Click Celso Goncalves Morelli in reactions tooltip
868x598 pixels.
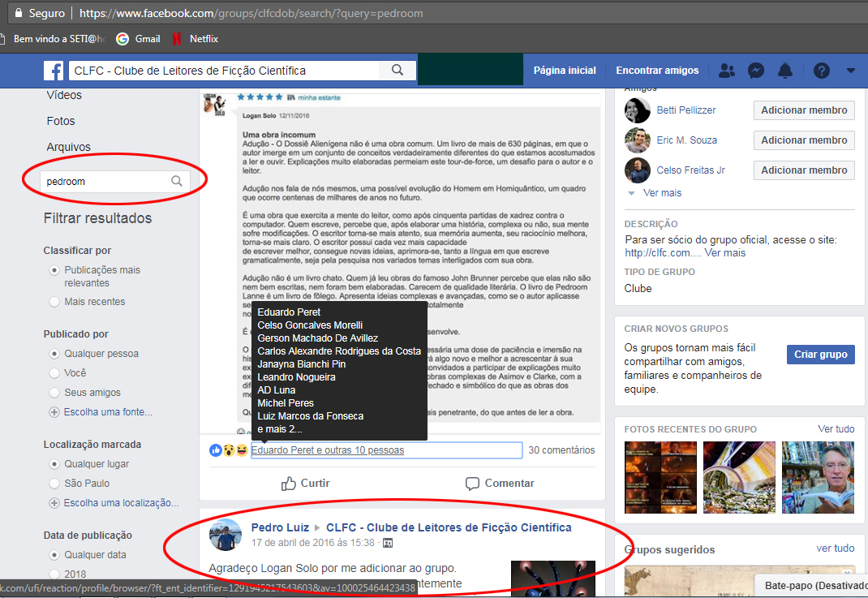point(310,325)
